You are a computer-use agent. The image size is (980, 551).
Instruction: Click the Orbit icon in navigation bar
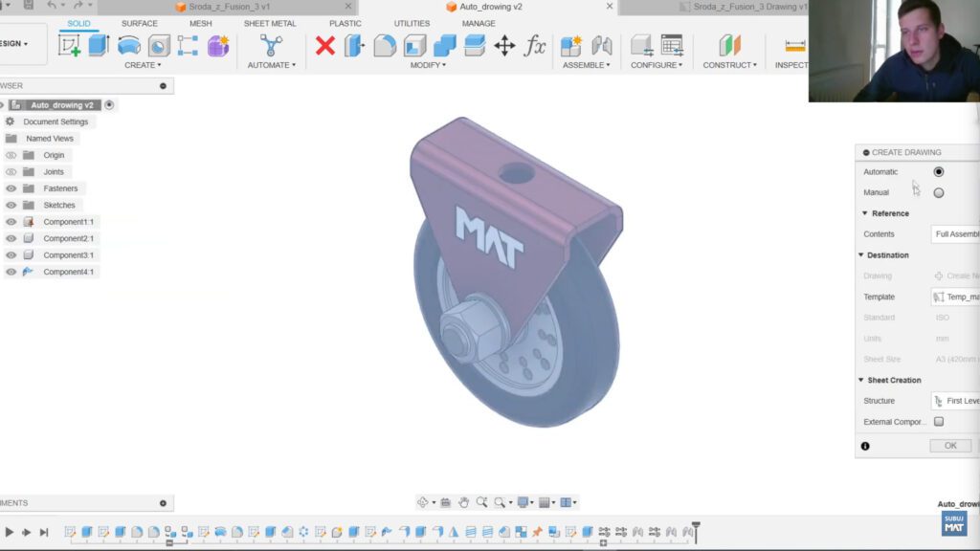click(x=423, y=501)
